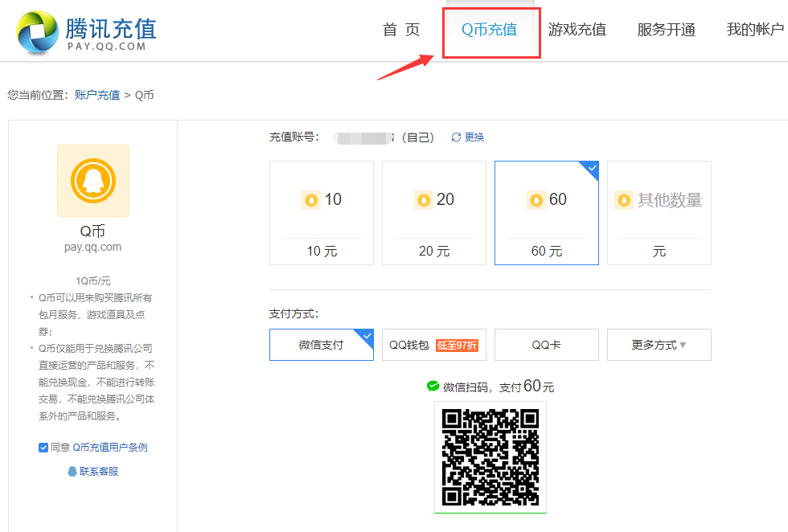This screenshot has width=788, height=532.
Task: Expand the 更多方式 payment dropdown
Action: [659, 345]
